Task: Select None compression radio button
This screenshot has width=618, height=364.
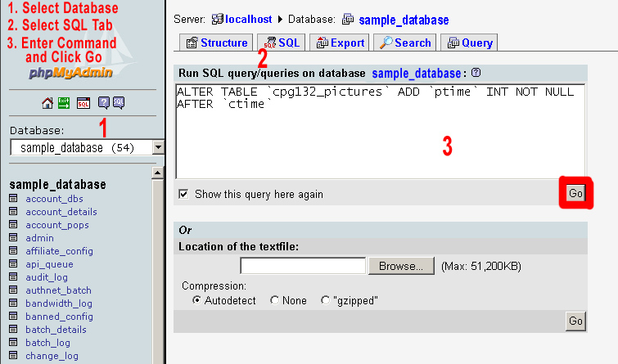Action: pos(274,300)
